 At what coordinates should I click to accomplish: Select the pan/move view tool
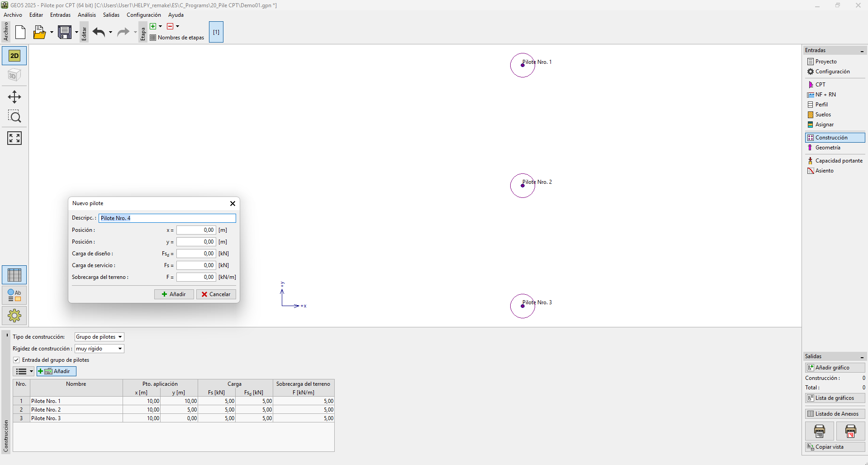[14, 97]
